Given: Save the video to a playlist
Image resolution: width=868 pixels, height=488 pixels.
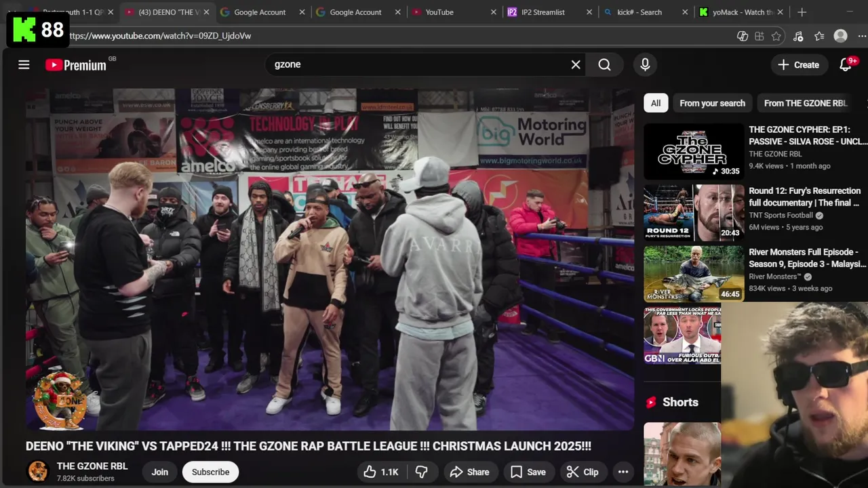Looking at the screenshot, I should click(x=528, y=472).
